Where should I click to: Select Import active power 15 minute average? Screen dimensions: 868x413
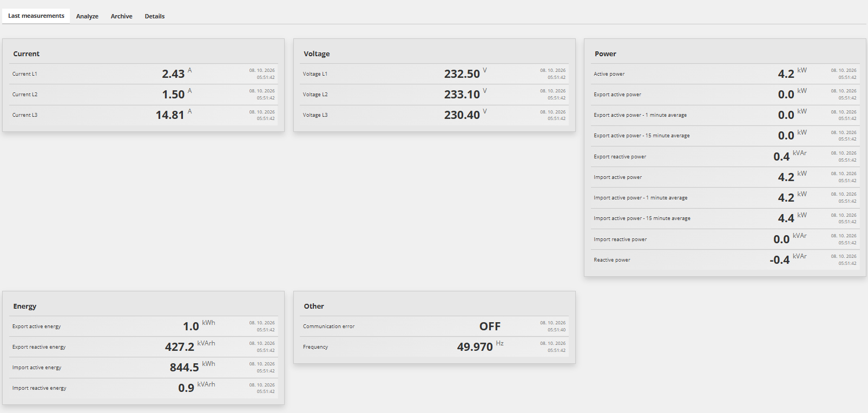725,218
